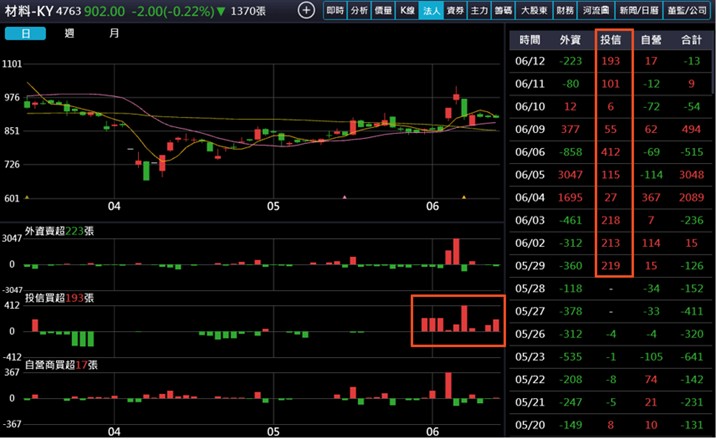Click the green down-arrow price indicator

pyautogui.click(x=221, y=11)
